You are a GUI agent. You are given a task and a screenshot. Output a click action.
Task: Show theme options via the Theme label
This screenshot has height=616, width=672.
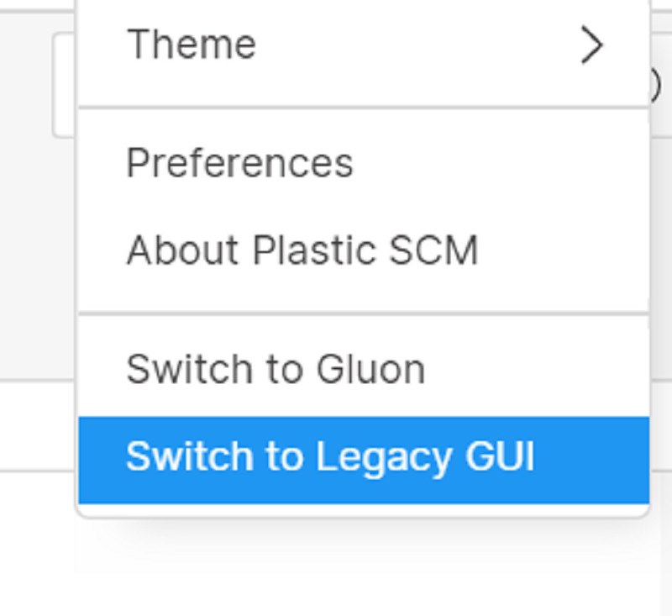(x=192, y=45)
